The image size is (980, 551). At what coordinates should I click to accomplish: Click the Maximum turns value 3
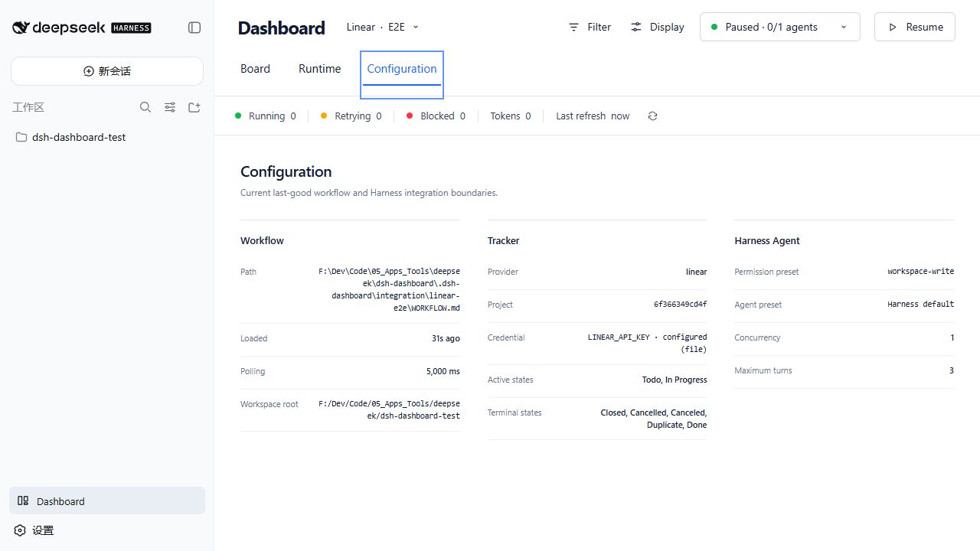click(952, 370)
